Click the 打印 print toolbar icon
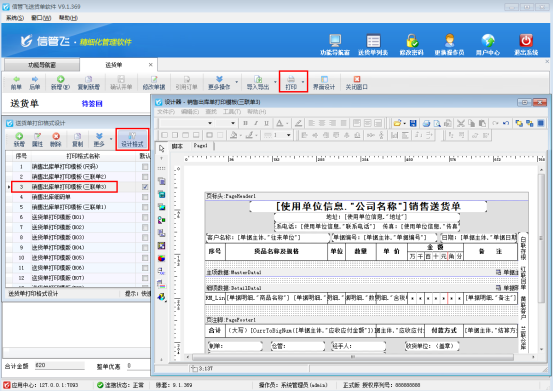Screen dimensions: 553x391 (291, 82)
